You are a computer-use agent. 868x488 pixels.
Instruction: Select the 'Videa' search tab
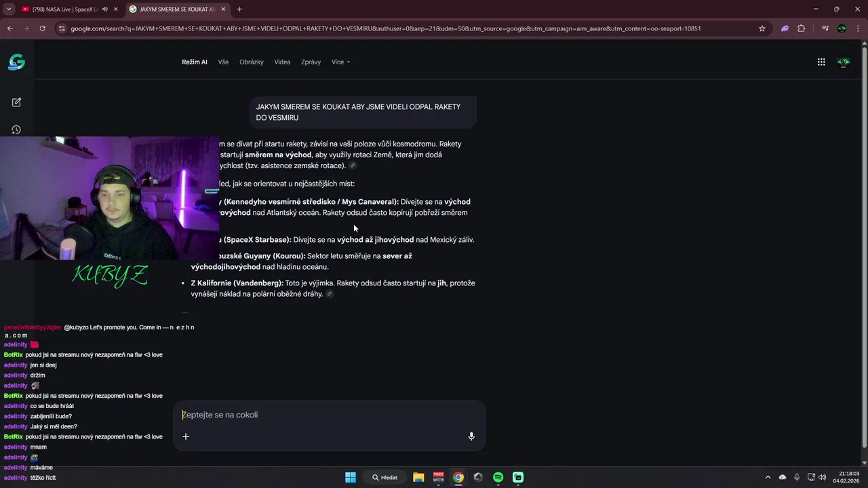[282, 62]
